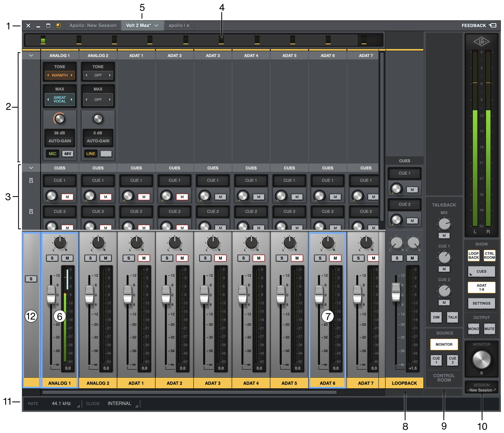Click AUTO-GAIN on ANALOG 2
The image size is (504, 433).
(98, 141)
